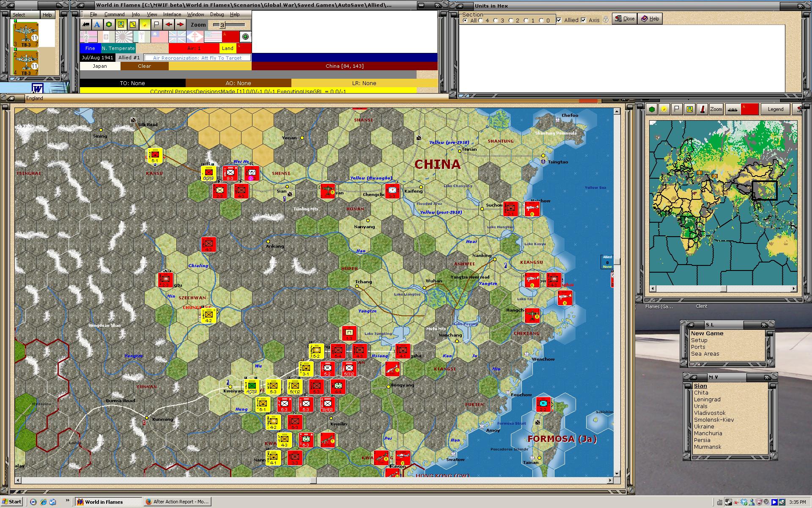The height and width of the screenshot is (508, 812).
Task: Click the Windows Start button
Action: pos(12,502)
